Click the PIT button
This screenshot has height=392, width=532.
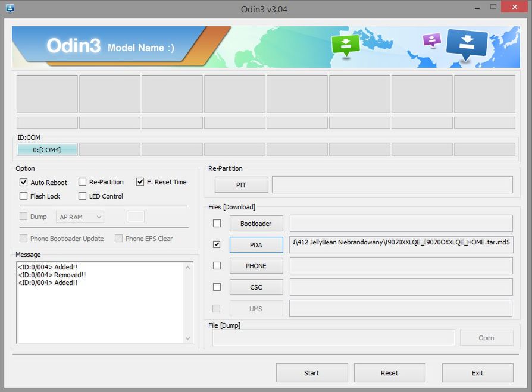241,185
